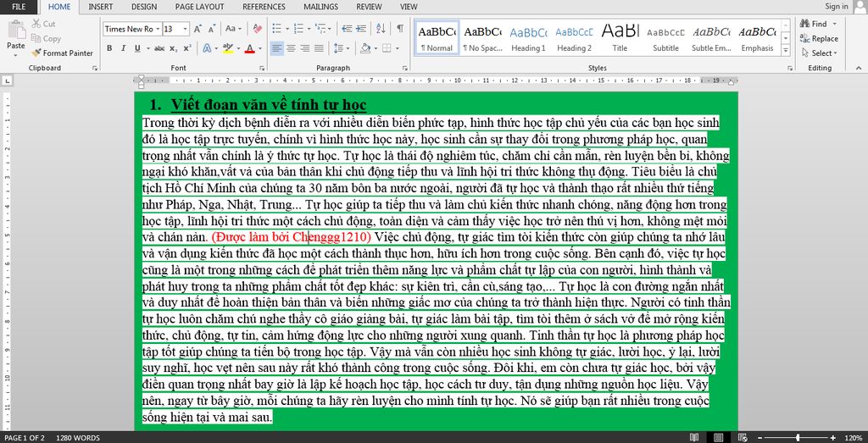Activate the Format Painter
868x443 pixels.
pos(61,53)
